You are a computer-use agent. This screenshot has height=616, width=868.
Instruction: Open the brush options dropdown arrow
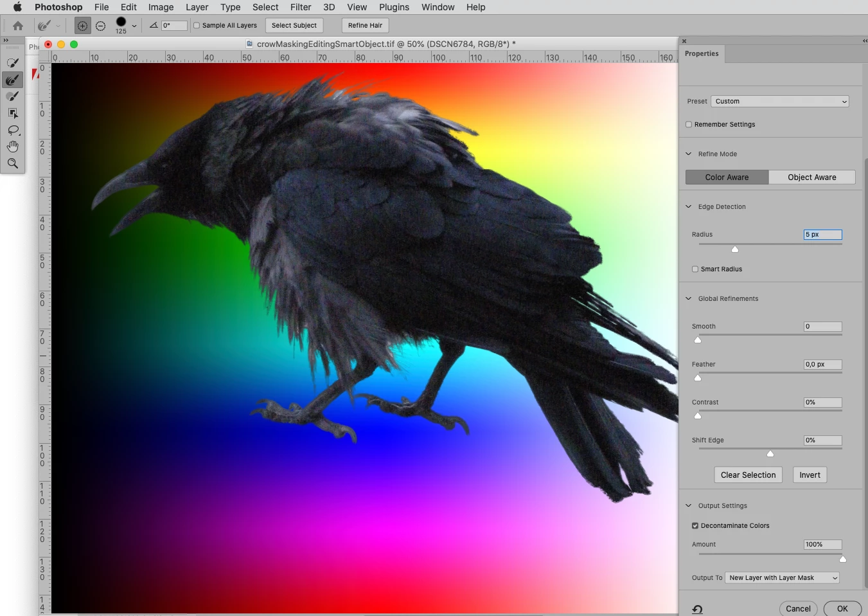[x=134, y=26]
